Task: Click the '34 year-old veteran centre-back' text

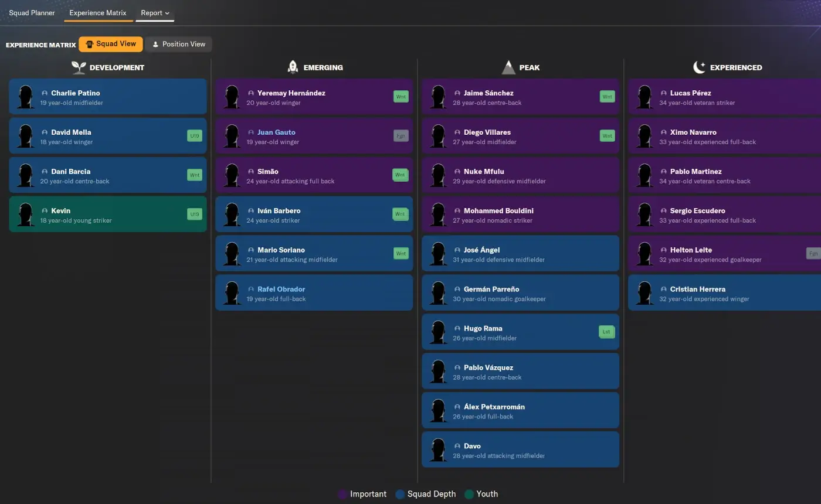Action: point(705,182)
